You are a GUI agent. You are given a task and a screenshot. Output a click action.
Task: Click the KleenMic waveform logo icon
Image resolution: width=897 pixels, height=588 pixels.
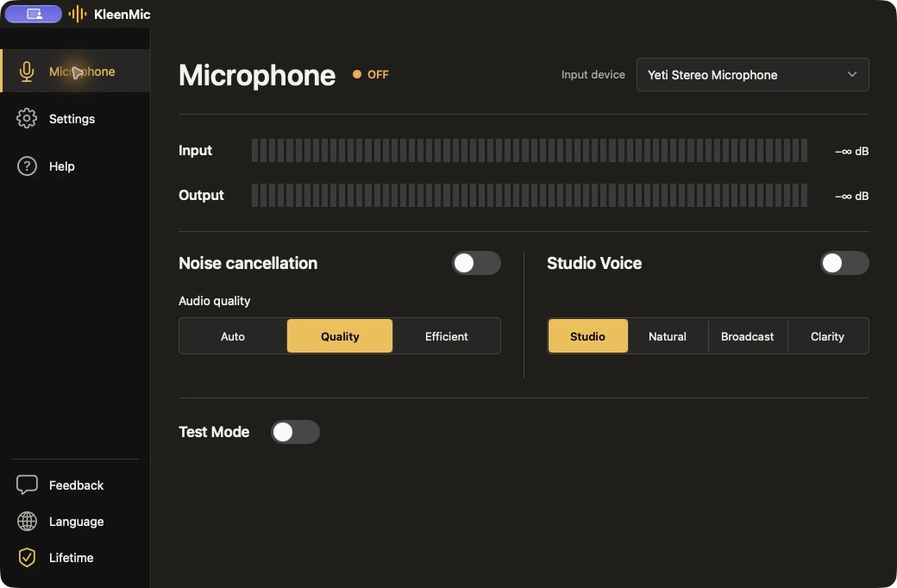tap(78, 14)
